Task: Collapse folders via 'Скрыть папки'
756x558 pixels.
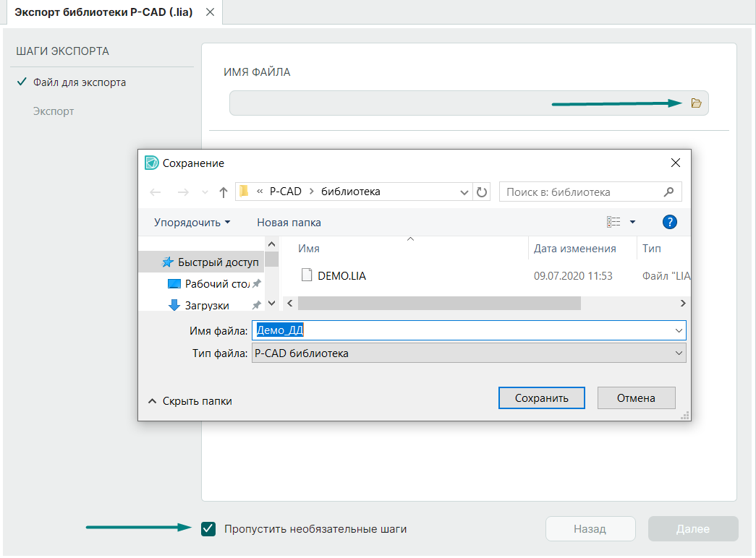Action: click(x=190, y=400)
